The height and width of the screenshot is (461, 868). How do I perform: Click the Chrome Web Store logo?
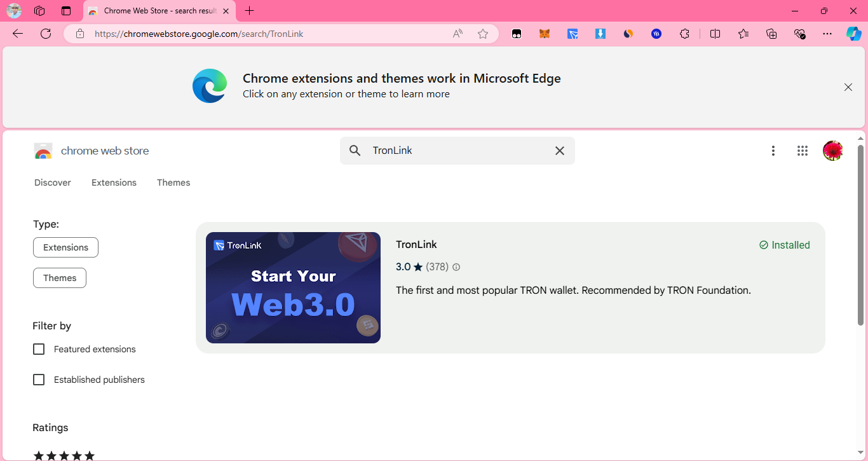[43, 151]
